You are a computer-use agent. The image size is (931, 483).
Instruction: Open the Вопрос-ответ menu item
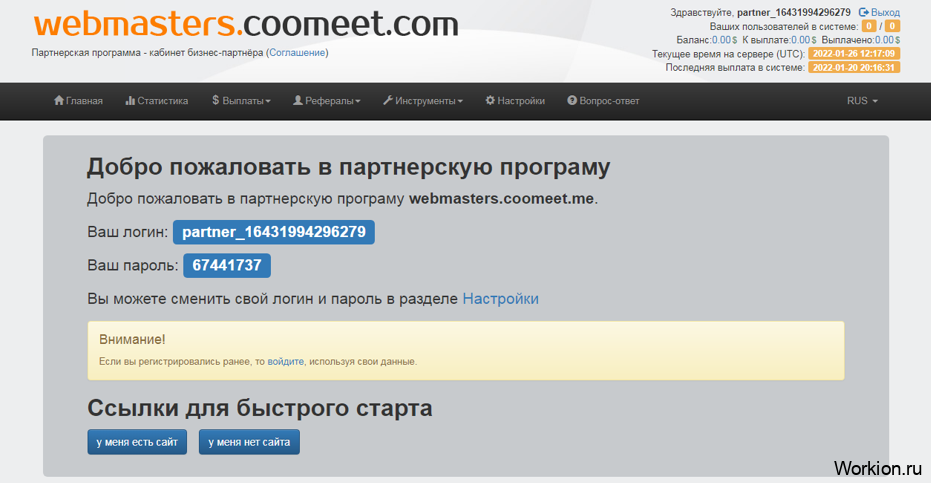(x=603, y=100)
